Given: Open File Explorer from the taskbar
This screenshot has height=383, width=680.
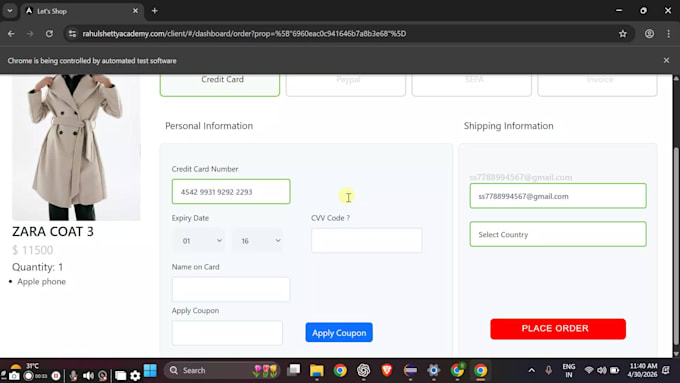Looking at the screenshot, I should [317, 370].
